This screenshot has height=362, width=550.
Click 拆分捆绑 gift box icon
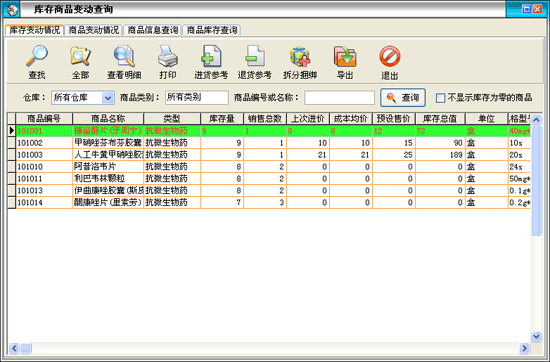tap(300, 57)
